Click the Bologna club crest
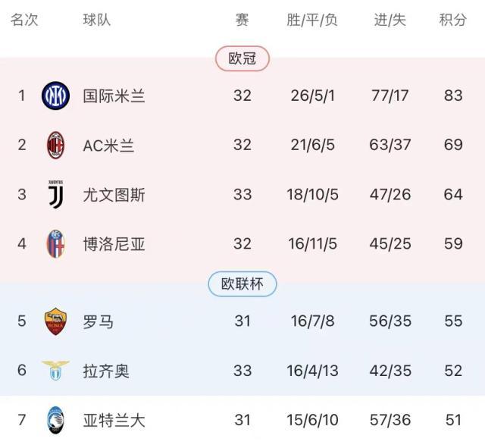Screen dimensions: 485x448 (55, 244)
